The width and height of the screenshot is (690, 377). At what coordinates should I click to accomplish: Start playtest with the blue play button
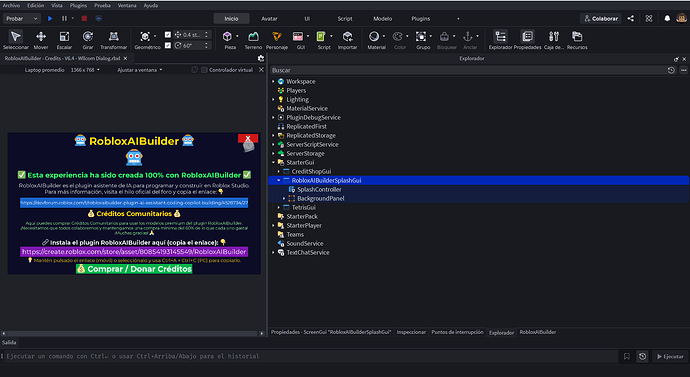[50, 18]
